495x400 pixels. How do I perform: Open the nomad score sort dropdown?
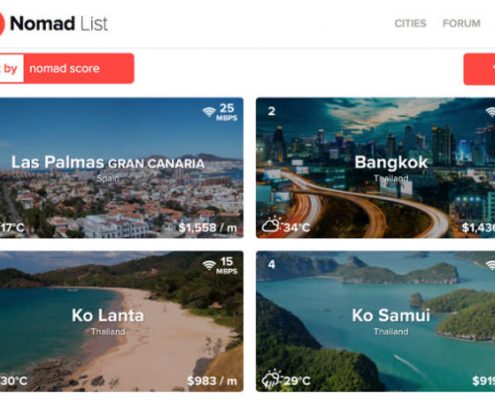click(x=79, y=68)
